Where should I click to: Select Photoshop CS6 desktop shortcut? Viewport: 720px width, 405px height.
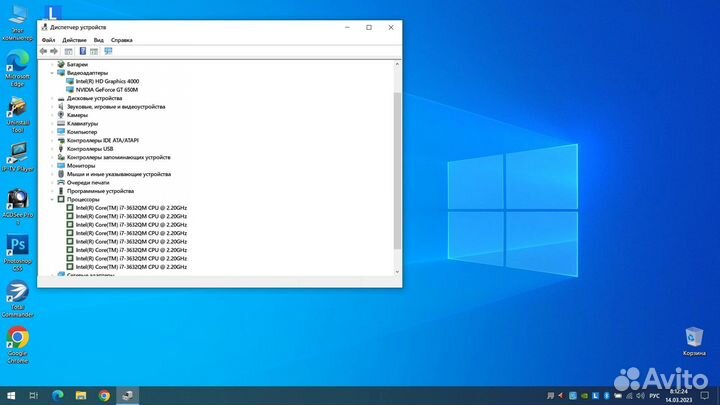coord(17,253)
